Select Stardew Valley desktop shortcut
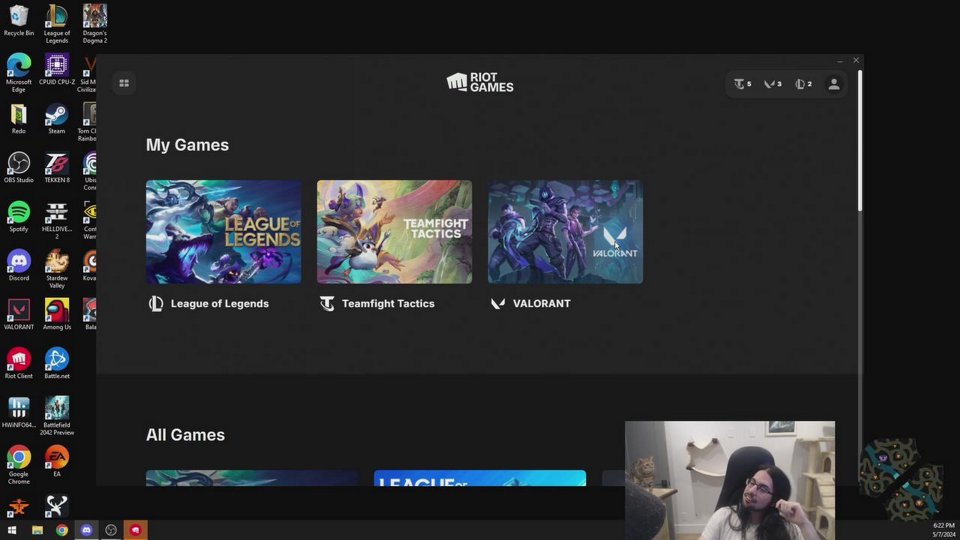960x540 pixels. coord(57,269)
